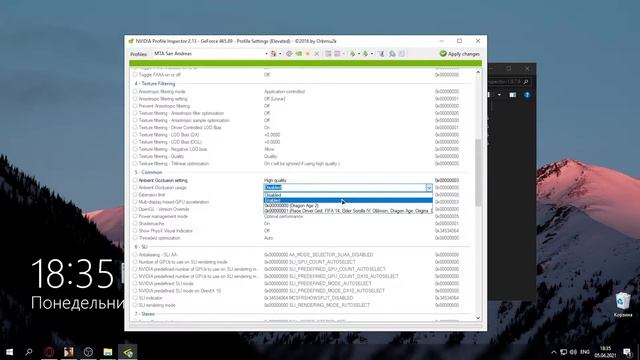Click the volume speaker icon in system tray
This screenshot has height=360, width=640.
573,352
